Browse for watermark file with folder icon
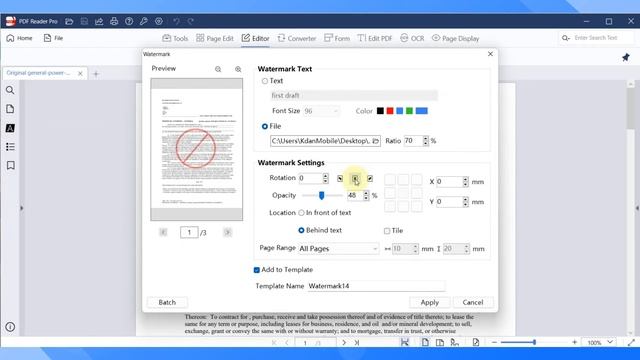The image size is (640, 360). (376, 141)
